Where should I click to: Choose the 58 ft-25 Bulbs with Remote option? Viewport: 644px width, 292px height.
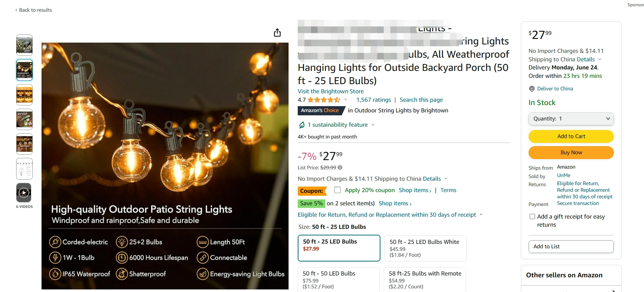(x=425, y=279)
